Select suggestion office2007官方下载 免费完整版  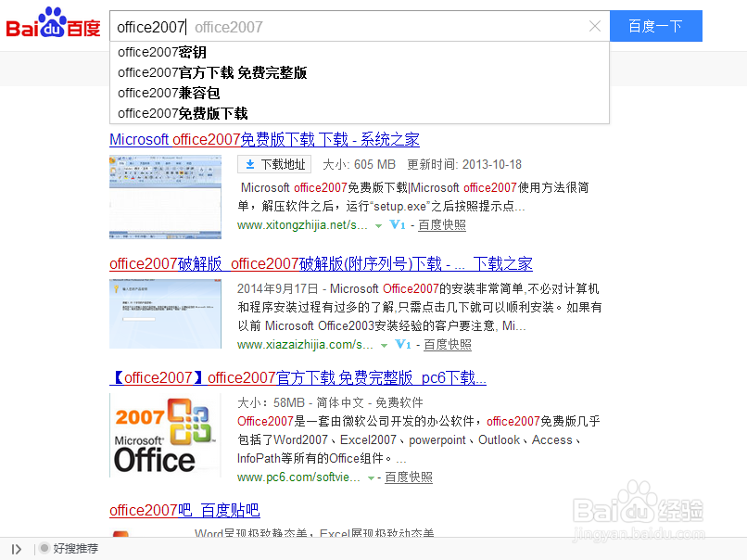360,72
